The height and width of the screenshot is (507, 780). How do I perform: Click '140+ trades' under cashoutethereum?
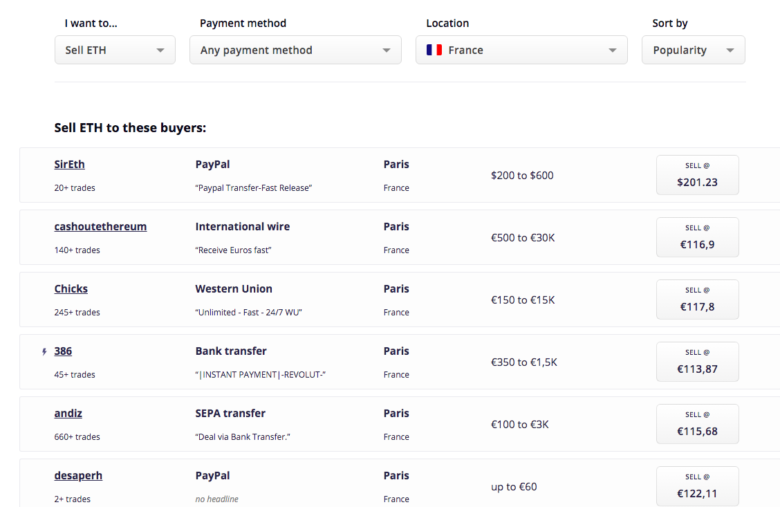click(77, 250)
